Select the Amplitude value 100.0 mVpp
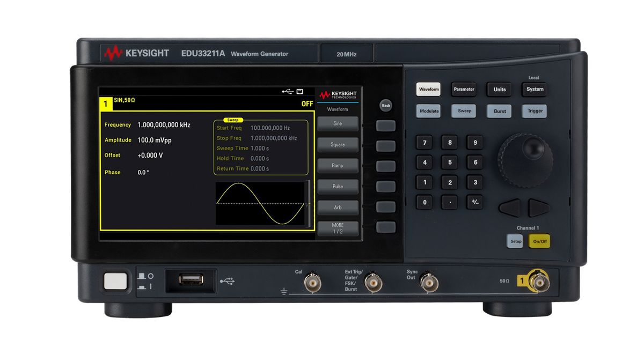Image resolution: width=644 pixels, height=362 pixels. pyautogui.click(x=155, y=140)
